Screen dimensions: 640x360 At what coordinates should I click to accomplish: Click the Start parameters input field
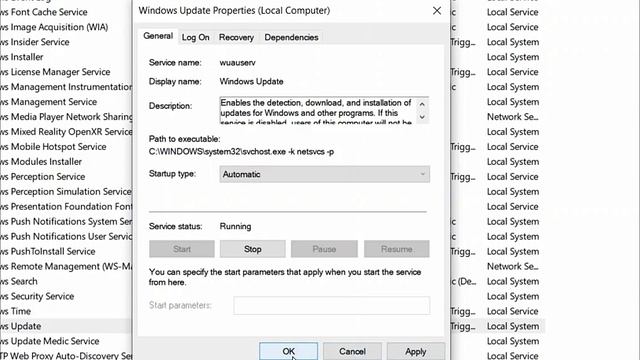[331, 305]
